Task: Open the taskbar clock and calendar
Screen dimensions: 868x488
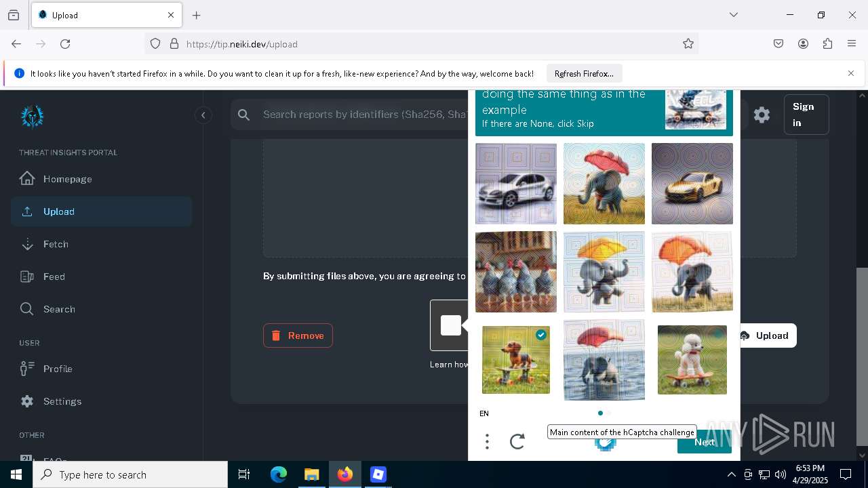Action: [810, 474]
